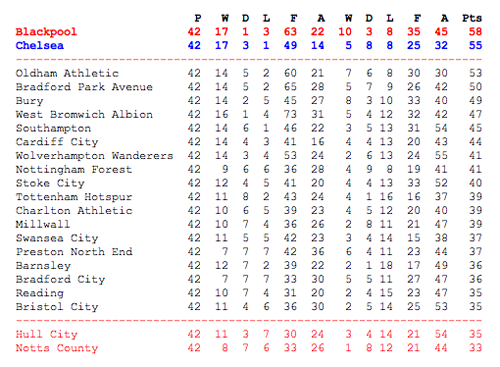
Task: Select Preston North End row label
Action: click(x=74, y=251)
